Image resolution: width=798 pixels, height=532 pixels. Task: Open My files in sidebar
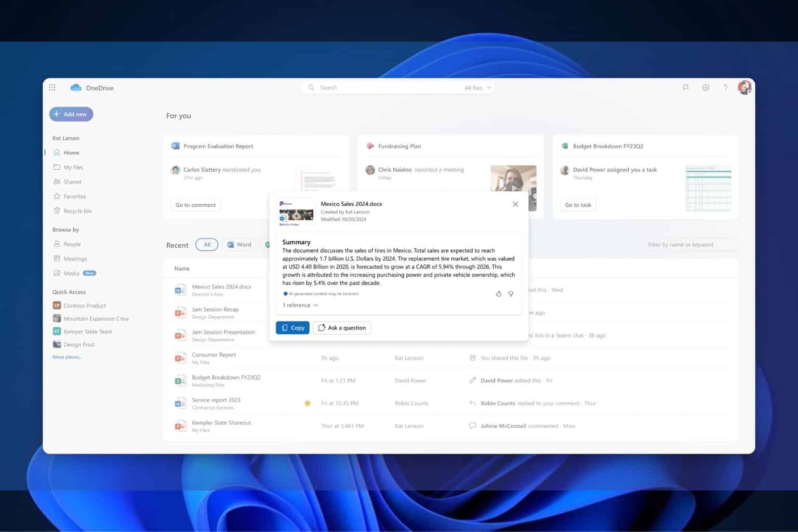coord(73,167)
